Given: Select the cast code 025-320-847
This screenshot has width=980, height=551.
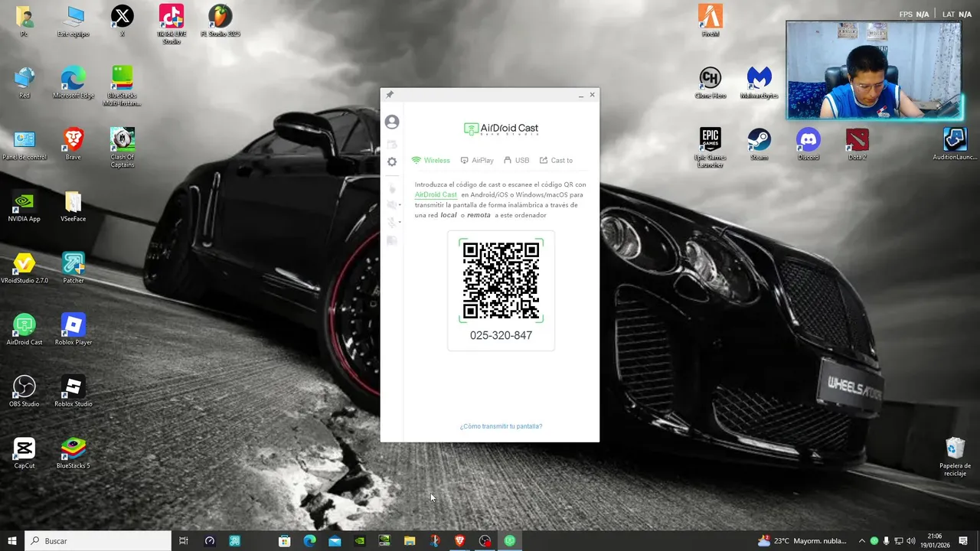Looking at the screenshot, I should pyautogui.click(x=501, y=335).
